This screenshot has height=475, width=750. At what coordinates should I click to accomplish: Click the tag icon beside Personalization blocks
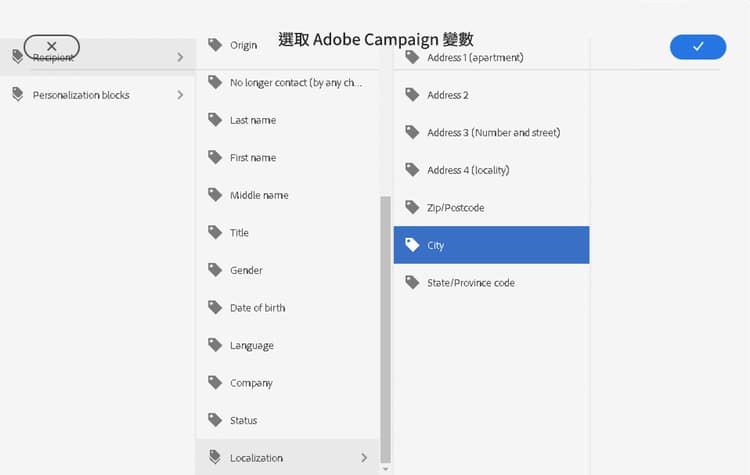[18, 95]
